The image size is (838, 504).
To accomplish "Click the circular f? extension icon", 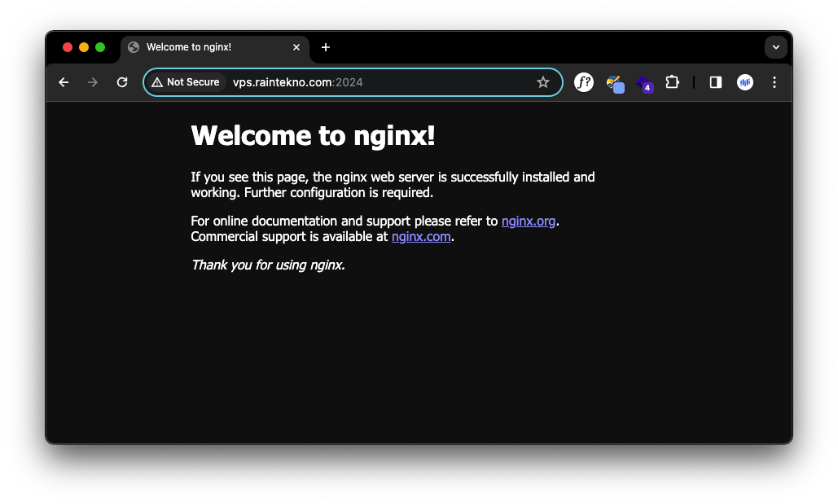I will point(584,82).
